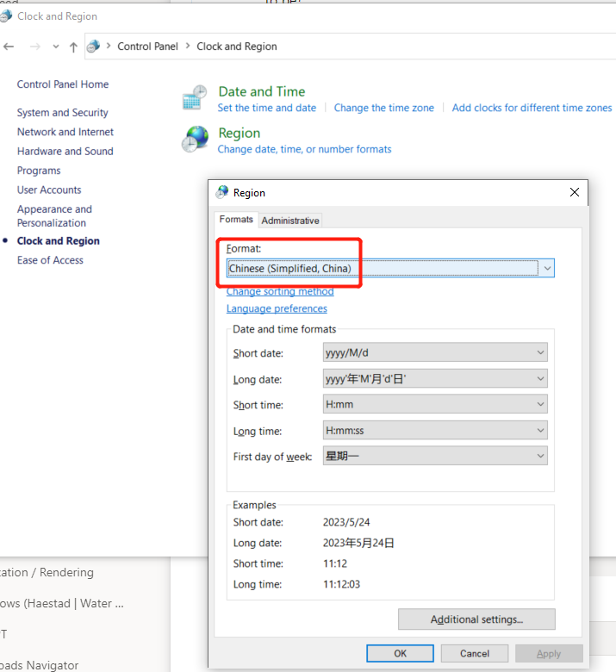The image size is (616, 672).
Task: Click the Additional settings button
Action: point(476,619)
